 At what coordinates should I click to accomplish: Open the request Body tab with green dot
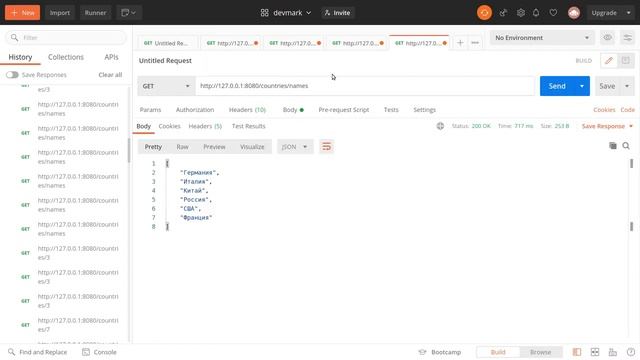(293, 110)
